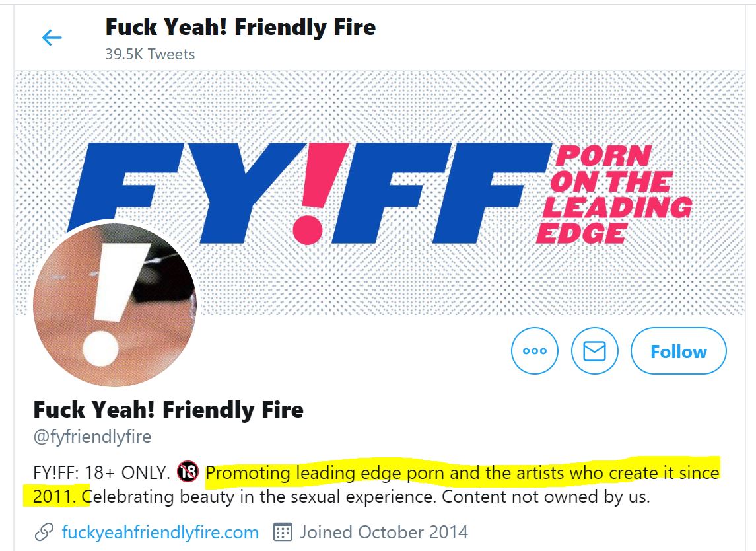Click the "Joined October 2014" text
Screen dimensions: 756x551
click(384, 532)
